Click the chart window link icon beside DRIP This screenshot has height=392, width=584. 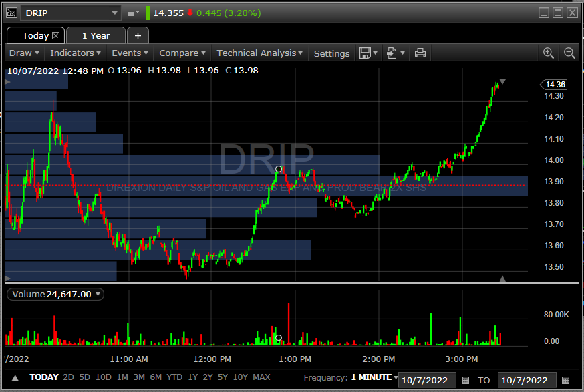pyautogui.click(x=12, y=13)
